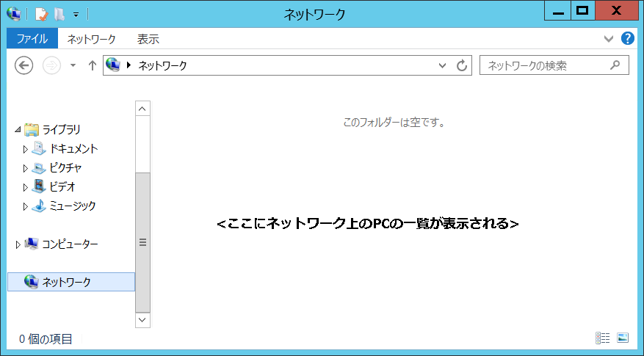644x356 pixels.
Task: Open Help with the question mark icon
Action: (x=627, y=38)
